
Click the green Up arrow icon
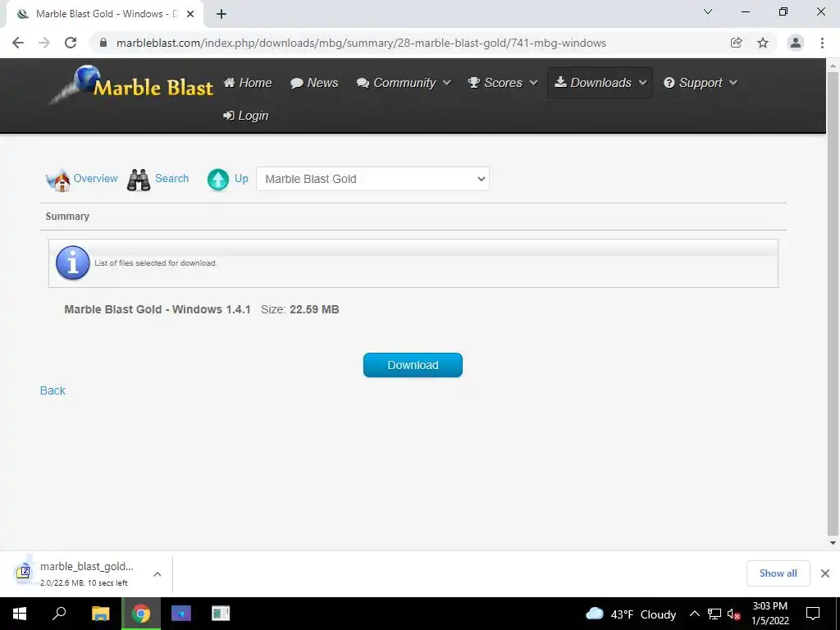tap(218, 180)
